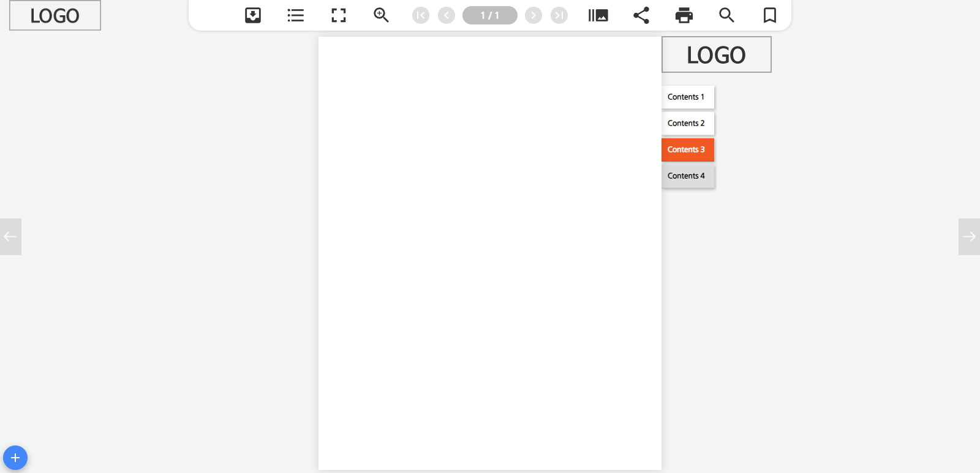Bookmark the current page
This screenshot has width=980, height=473.
pyautogui.click(x=770, y=15)
